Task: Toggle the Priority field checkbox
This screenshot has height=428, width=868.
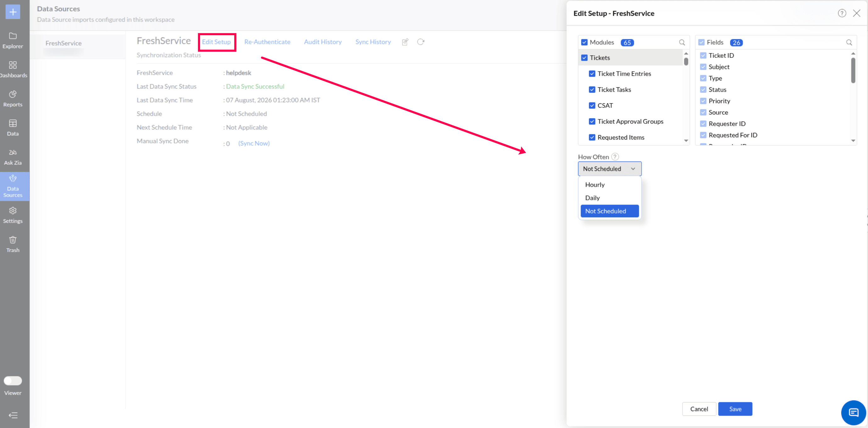Action: click(703, 101)
